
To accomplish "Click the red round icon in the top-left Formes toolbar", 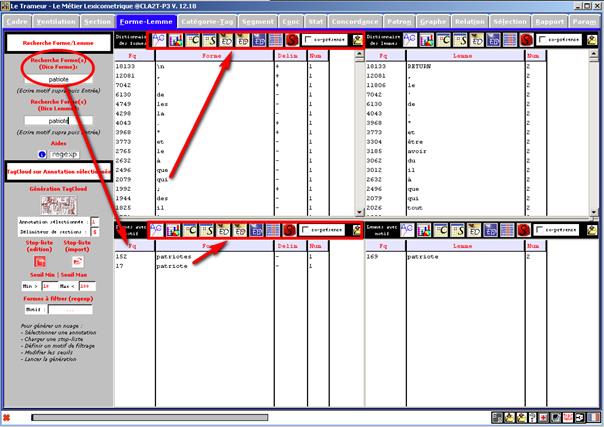I will (x=291, y=39).
